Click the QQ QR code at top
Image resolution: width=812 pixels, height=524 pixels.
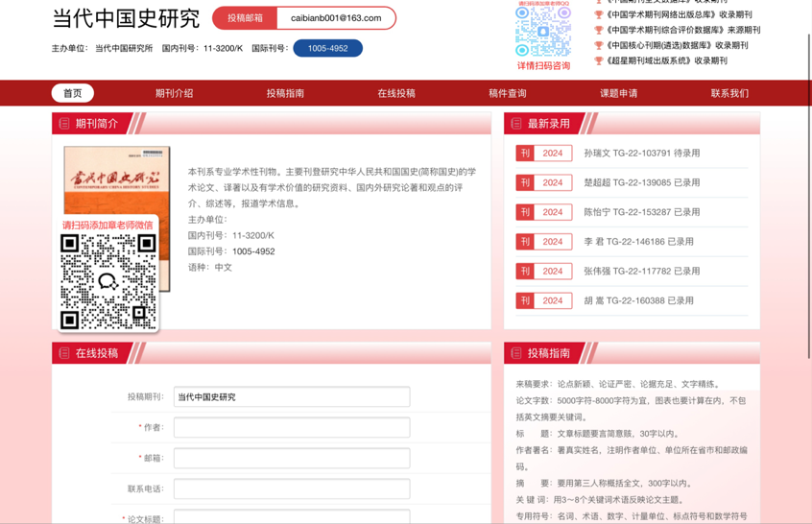coord(542,32)
